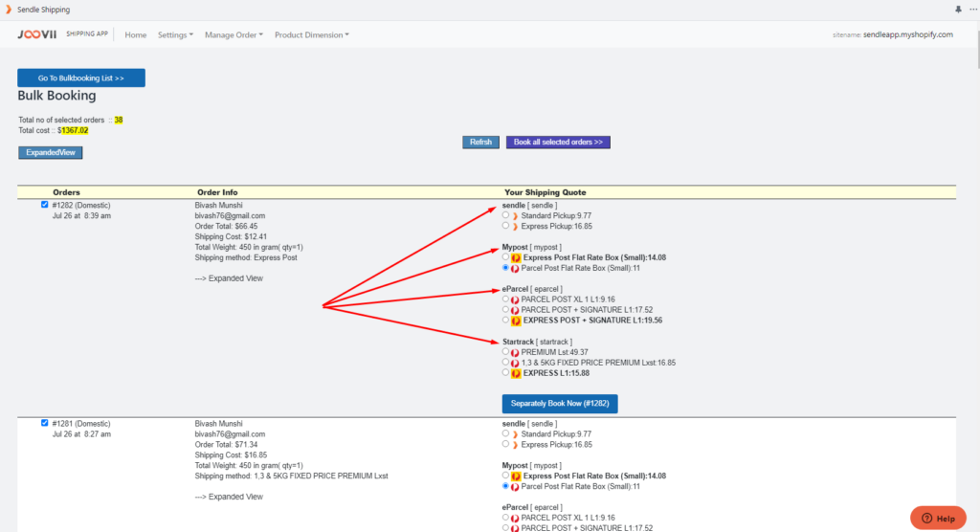Screen dimensions: 980x532
Task: Toggle the ExpandedView button
Action: point(50,152)
